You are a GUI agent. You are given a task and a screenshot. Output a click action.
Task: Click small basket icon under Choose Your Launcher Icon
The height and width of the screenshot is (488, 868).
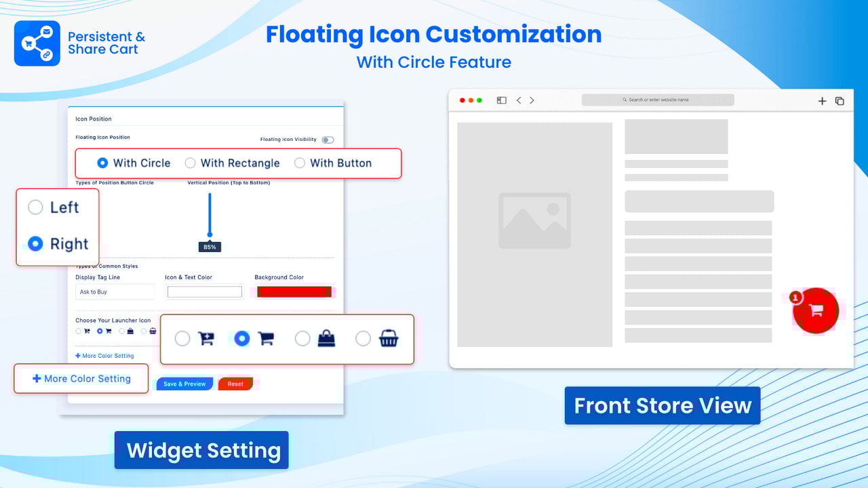pyautogui.click(x=153, y=331)
